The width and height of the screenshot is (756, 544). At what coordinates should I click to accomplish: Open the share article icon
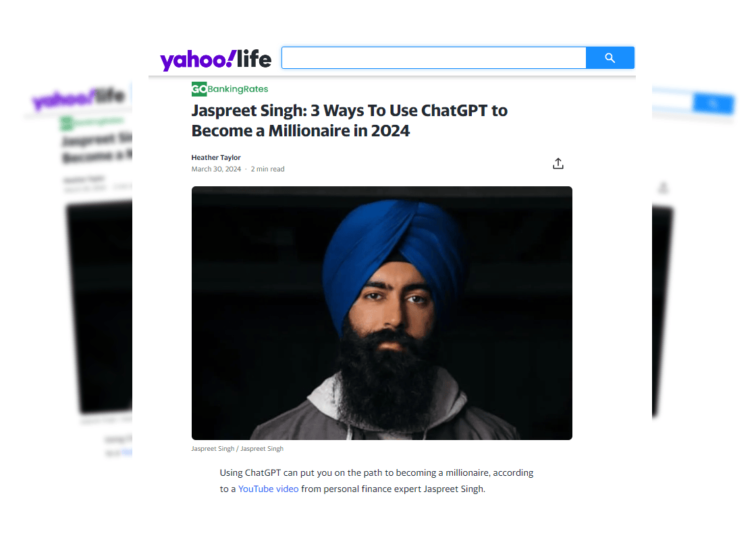[x=558, y=163]
